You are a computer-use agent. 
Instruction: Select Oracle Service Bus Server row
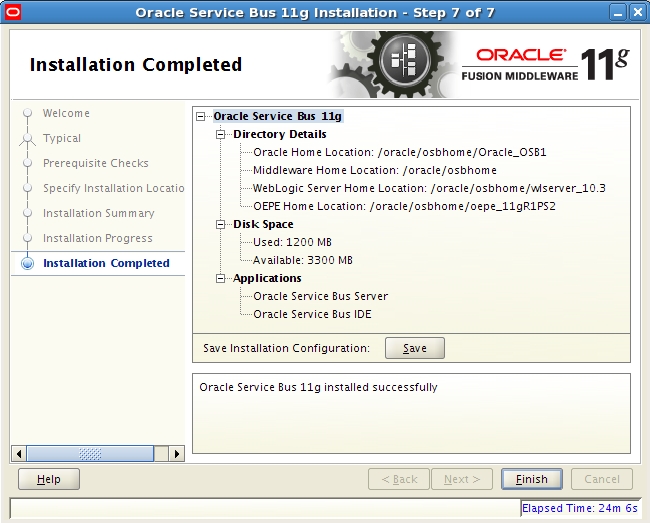[320, 296]
